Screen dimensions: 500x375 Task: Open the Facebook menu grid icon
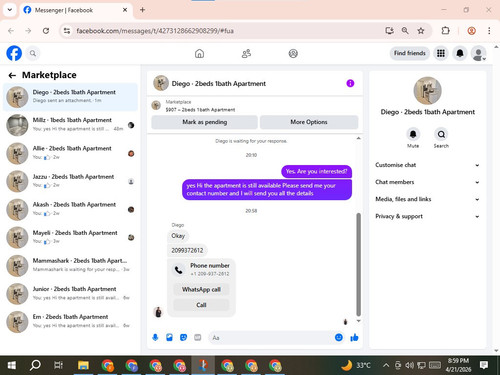point(441,53)
